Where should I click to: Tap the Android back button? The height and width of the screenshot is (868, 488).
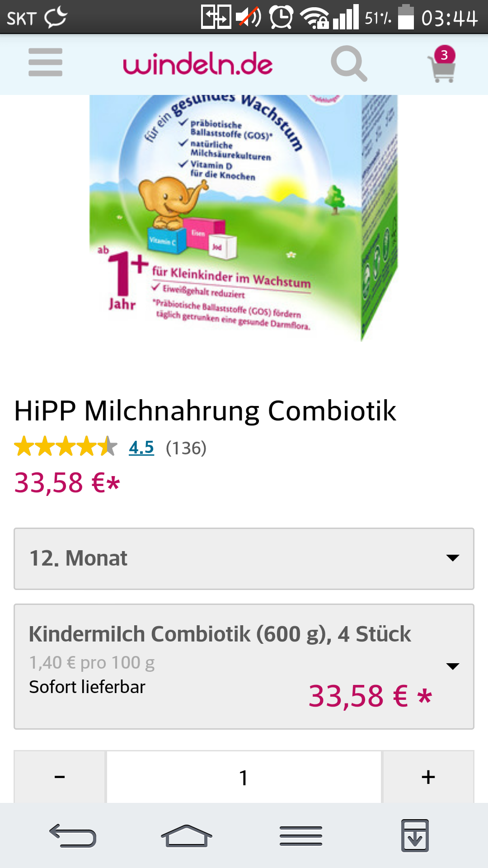[73, 835]
